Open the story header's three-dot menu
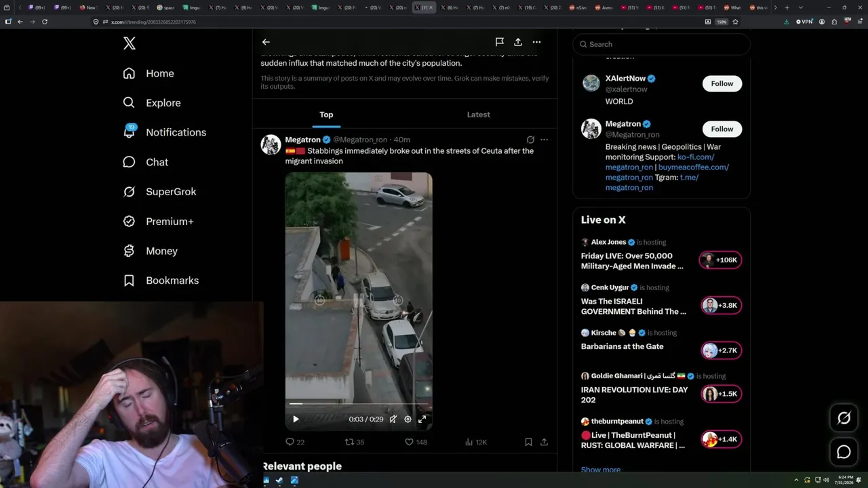The width and height of the screenshot is (868, 488). tap(536, 42)
